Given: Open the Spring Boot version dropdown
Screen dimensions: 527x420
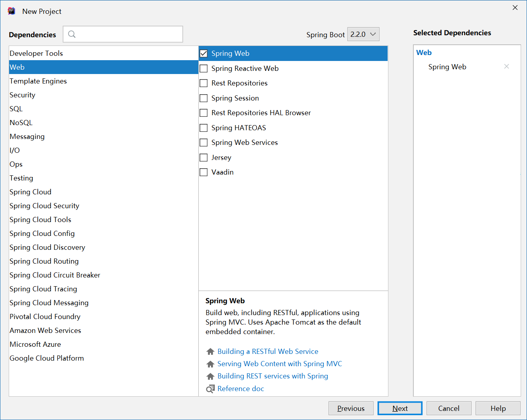Looking at the screenshot, I should coord(363,34).
